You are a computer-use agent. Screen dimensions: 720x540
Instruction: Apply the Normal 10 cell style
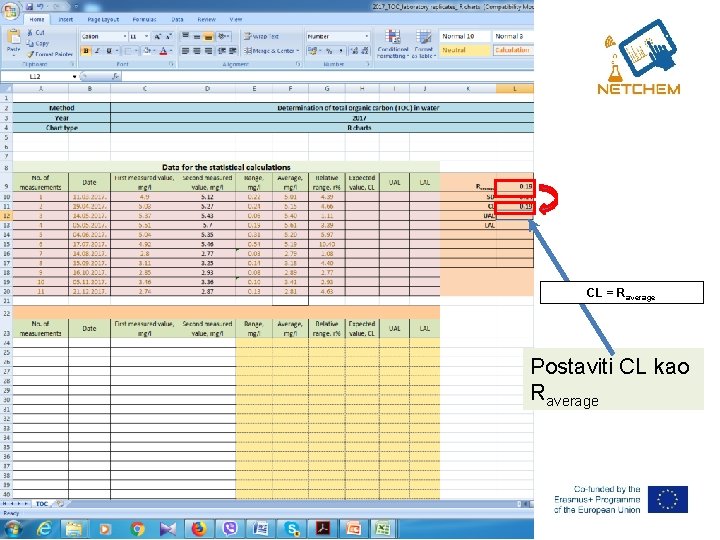pyautogui.click(x=464, y=36)
